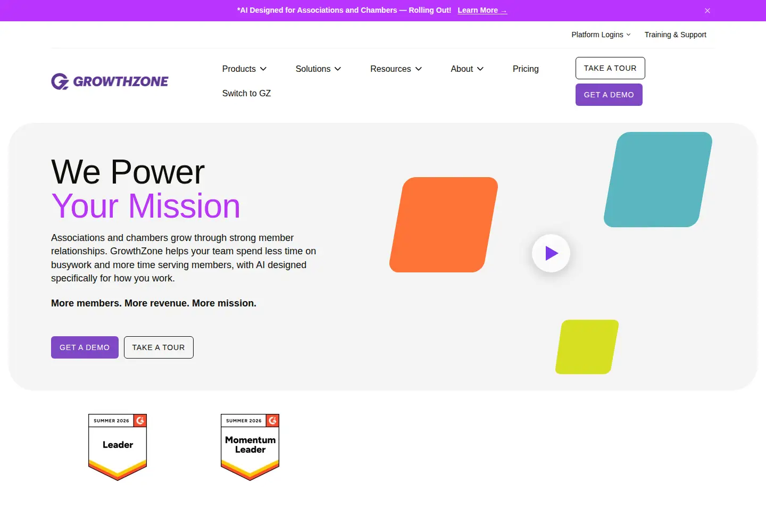Expand the Products menu
The image size is (766, 532).
[244, 69]
